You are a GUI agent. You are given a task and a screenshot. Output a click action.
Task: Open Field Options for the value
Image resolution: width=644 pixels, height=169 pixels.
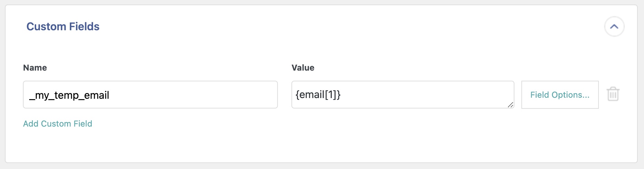click(x=560, y=95)
